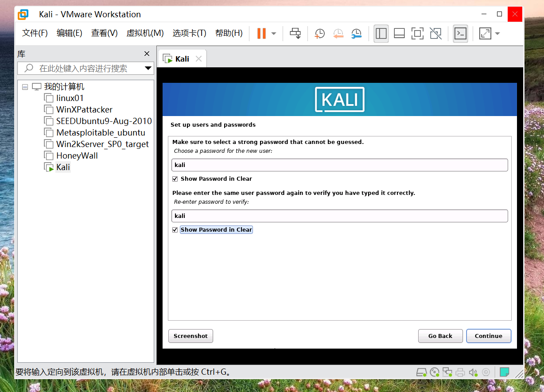544x392 pixels.
Task: Close the Kali tab
Action: [x=199, y=59]
